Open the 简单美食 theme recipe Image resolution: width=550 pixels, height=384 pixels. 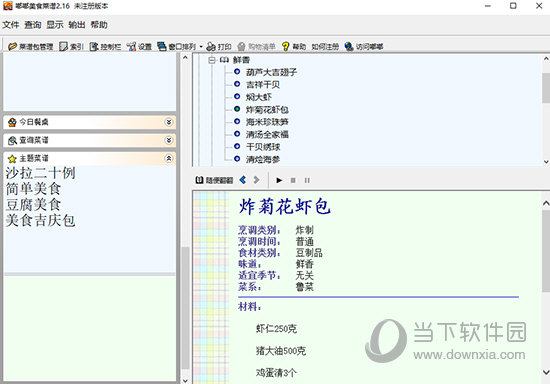pyautogui.click(x=33, y=189)
